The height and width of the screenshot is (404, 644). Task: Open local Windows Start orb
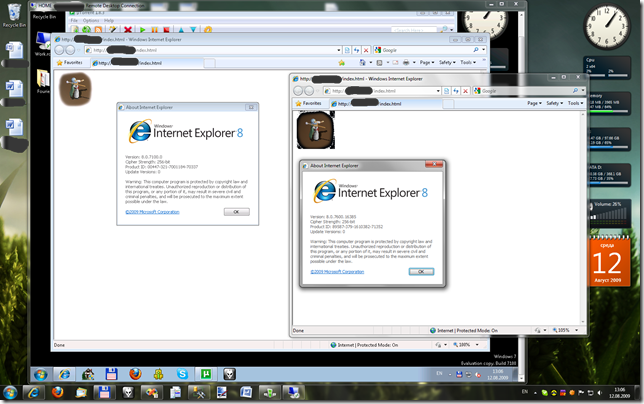tap(9, 393)
